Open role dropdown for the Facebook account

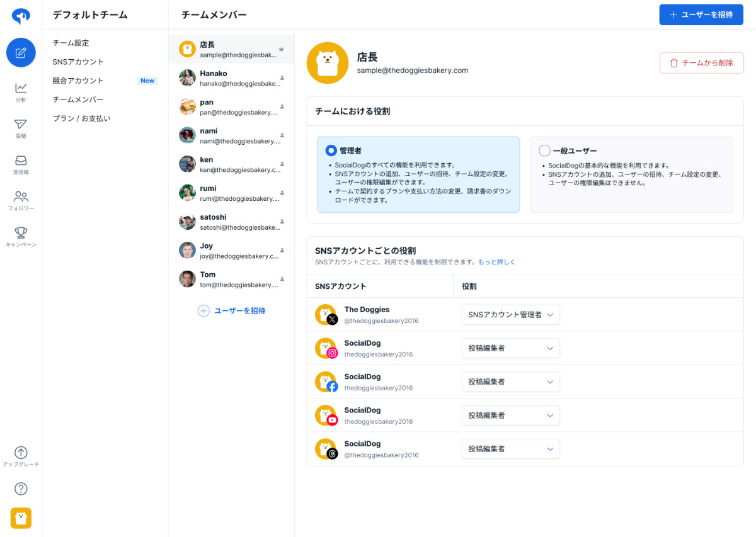(x=511, y=382)
